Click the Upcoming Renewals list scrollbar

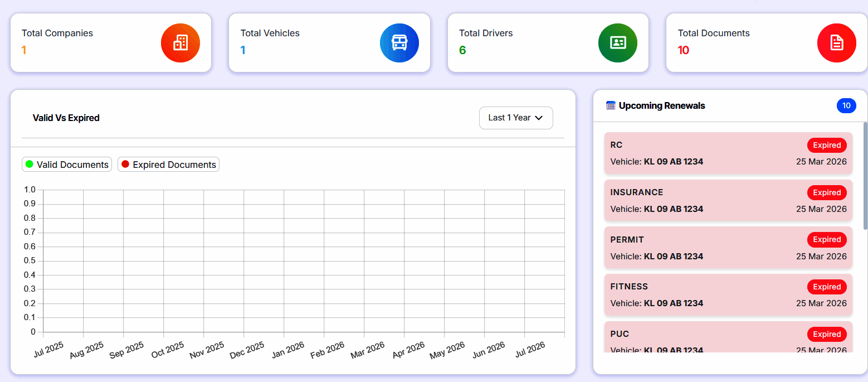(865, 176)
